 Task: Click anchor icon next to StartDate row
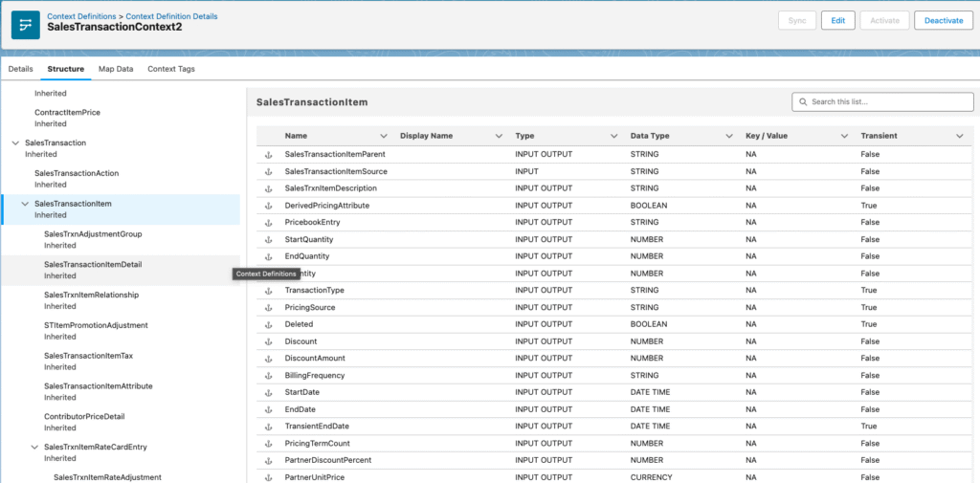pos(268,392)
